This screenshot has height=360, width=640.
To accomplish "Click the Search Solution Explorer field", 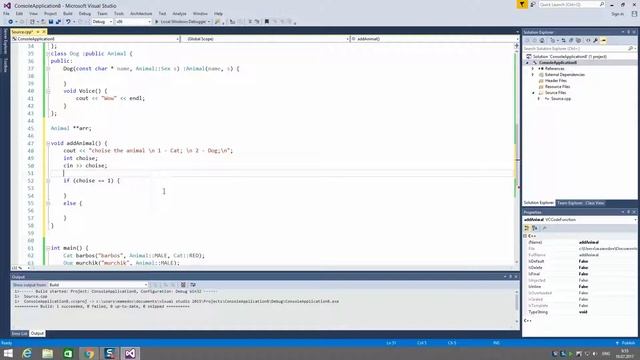I will coord(579,49).
